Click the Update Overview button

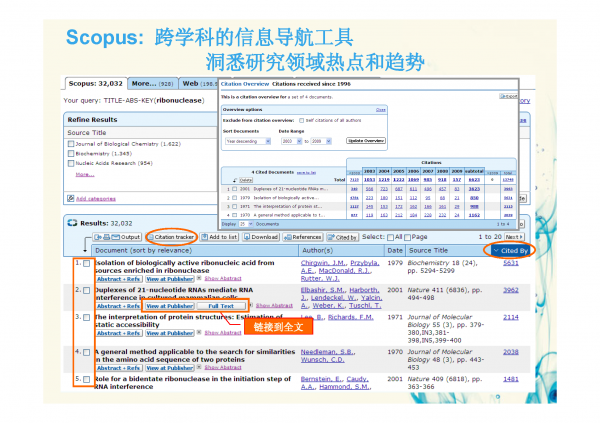click(x=366, y=140)
